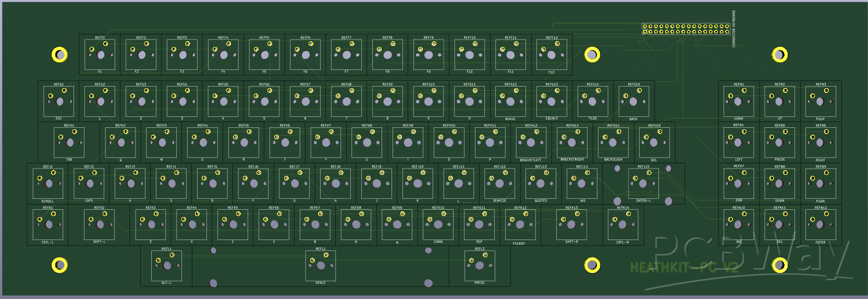This screenshot has width=868, height=299.
Task: Click the 'REFN12' reference label
Action: 821,208
